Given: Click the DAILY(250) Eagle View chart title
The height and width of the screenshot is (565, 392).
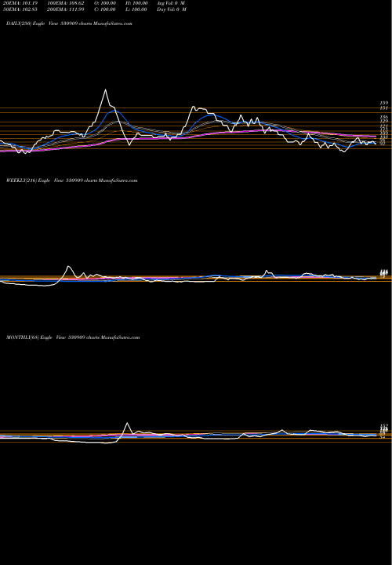Looking at the screenshot, I should click(x=69, y=24).
